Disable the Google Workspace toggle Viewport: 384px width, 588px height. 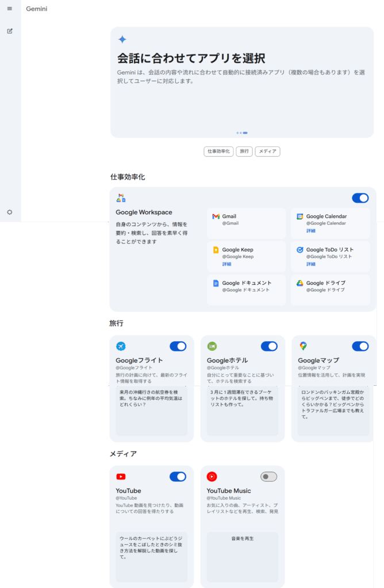[360, 198]
